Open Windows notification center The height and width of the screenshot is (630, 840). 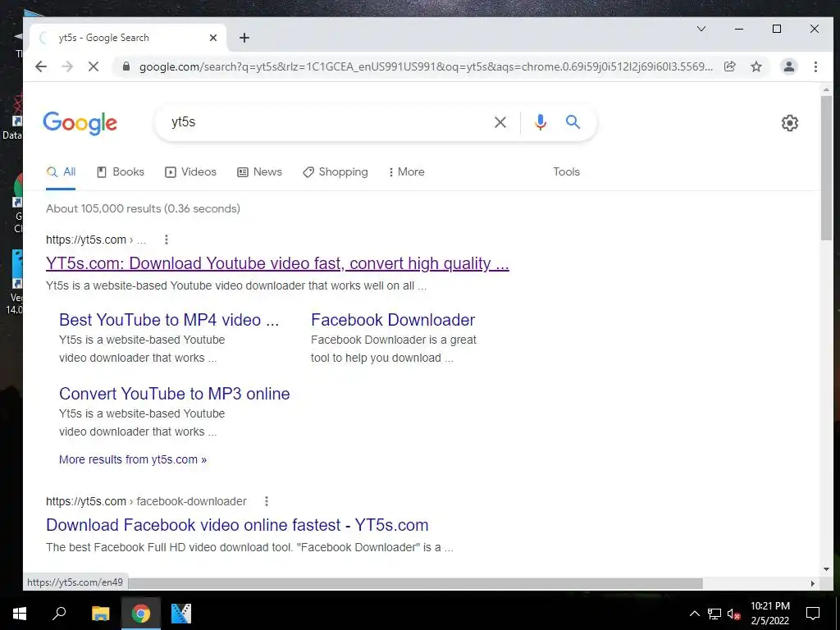tap(813, 614)
